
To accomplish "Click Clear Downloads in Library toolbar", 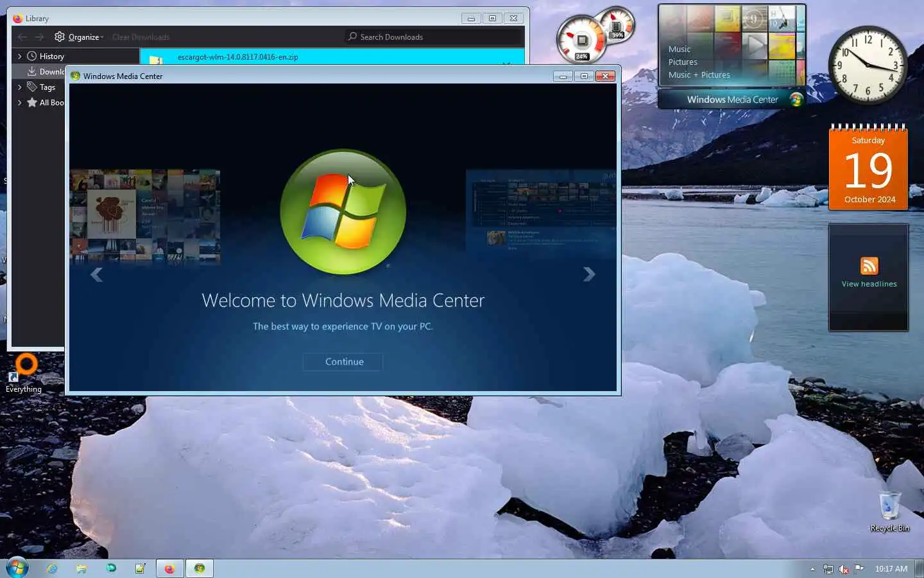I will 141,37.
